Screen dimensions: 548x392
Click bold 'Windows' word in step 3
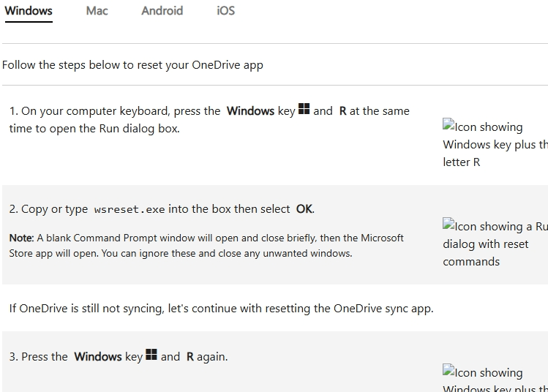pyautogui.click(x=98, y=357)
